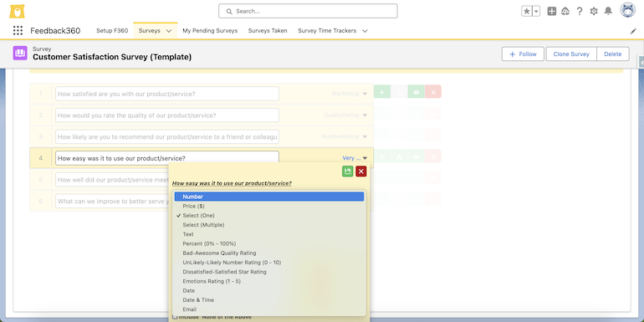
Task: Delete question 4 with red X
Action: pos(433,156)
